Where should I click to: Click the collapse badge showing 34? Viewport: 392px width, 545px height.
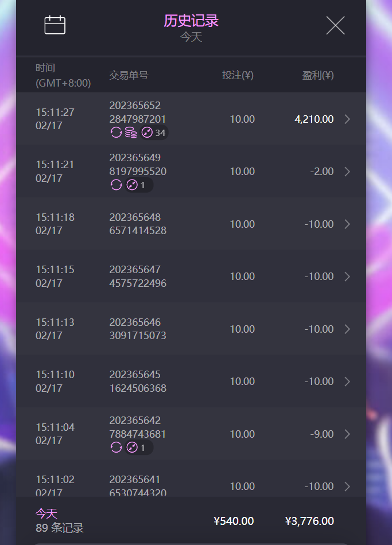[x=154, y=133]
